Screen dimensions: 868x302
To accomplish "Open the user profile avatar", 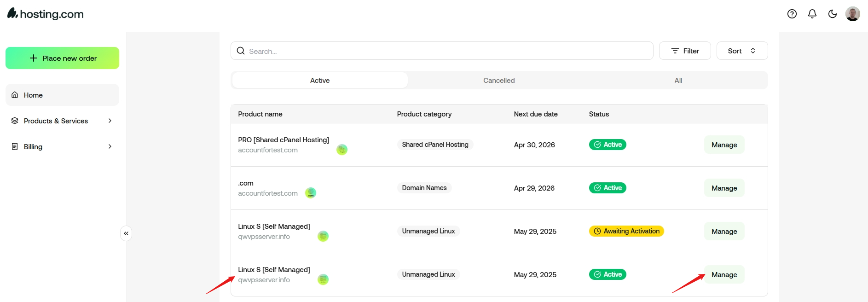I will click(x=853, y=14).
